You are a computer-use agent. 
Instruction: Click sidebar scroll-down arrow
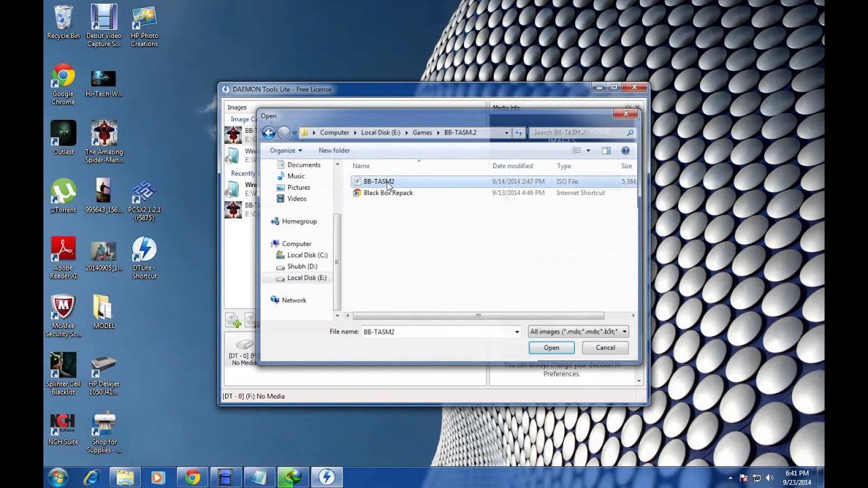click(x=337, y=315)
